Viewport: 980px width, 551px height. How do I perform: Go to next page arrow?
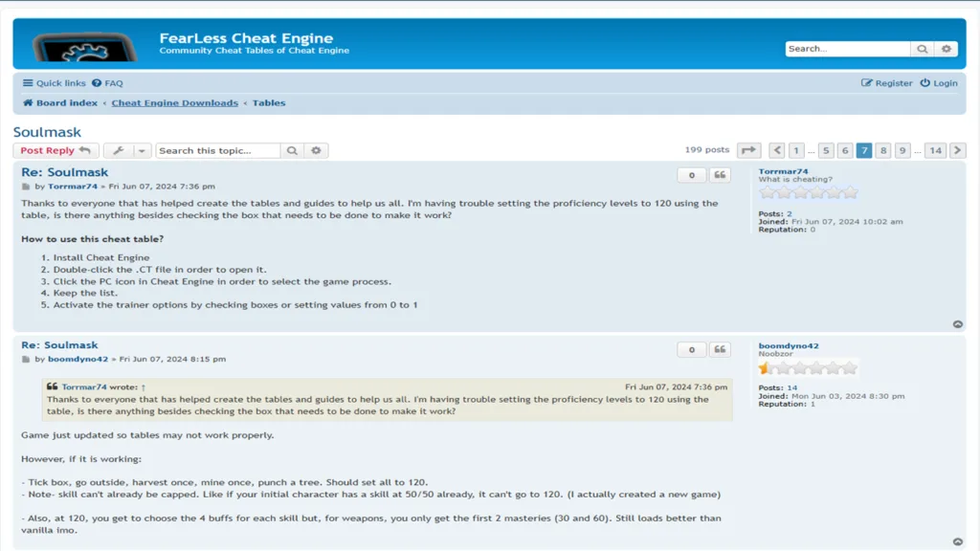coord(957,150)
